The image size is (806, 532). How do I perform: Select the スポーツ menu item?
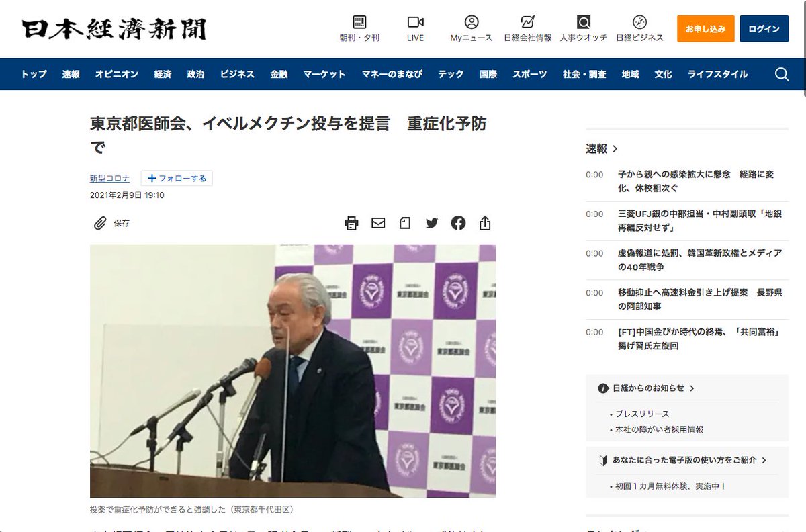click(x=530, y=74)
